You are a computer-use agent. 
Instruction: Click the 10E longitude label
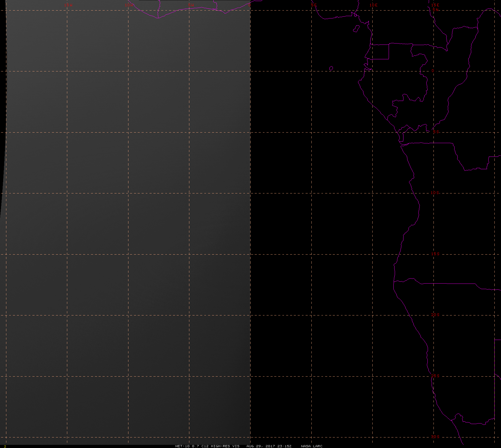pyautogui.click(x=374, y=5)
